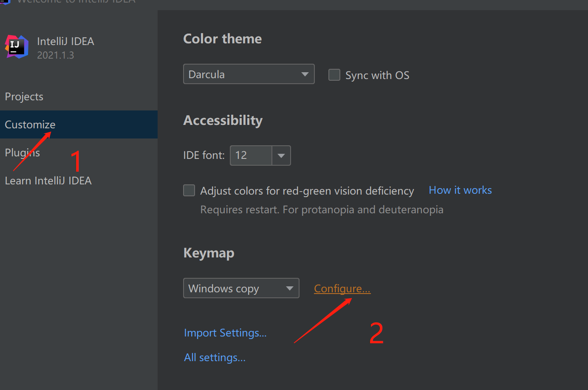This screenshot has height=390, width=588.
Task: Go to Learn IntelliJ IDEA
Action: coord(48,181)
